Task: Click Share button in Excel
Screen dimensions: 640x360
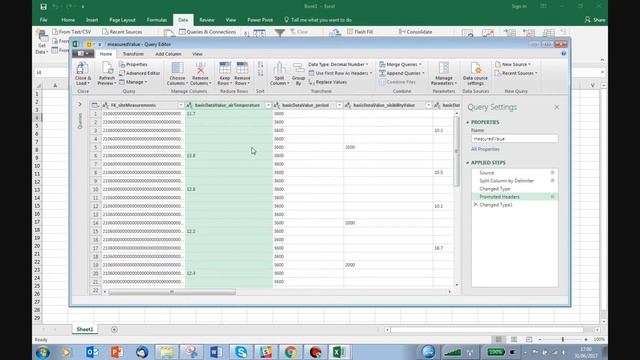Action: pyautogui.click(x=595, y=20)
